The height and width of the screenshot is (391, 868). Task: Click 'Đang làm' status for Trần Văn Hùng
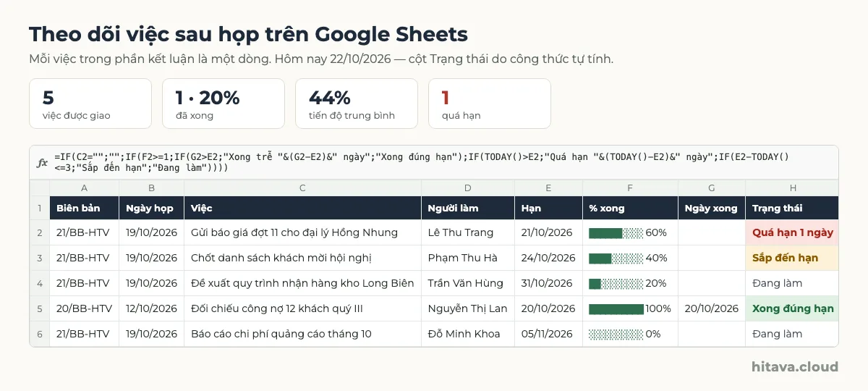click(792, 283)
